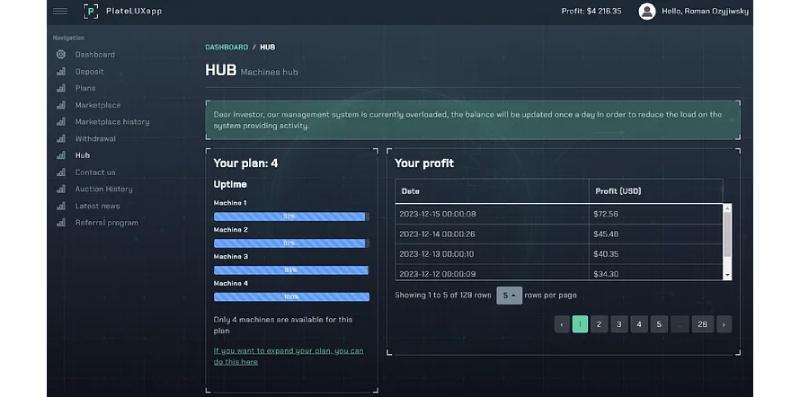
Task: Click the overloaded system notice banner
Action: 473,120
